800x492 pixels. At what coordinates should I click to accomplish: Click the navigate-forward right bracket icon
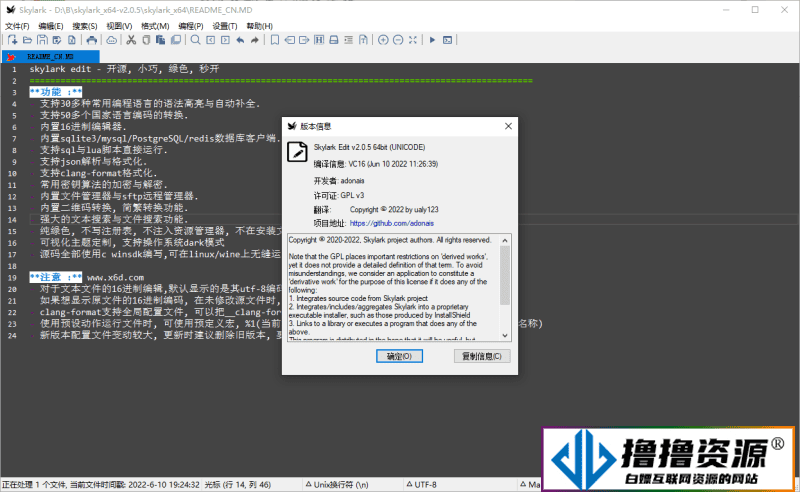click(225, 40)
